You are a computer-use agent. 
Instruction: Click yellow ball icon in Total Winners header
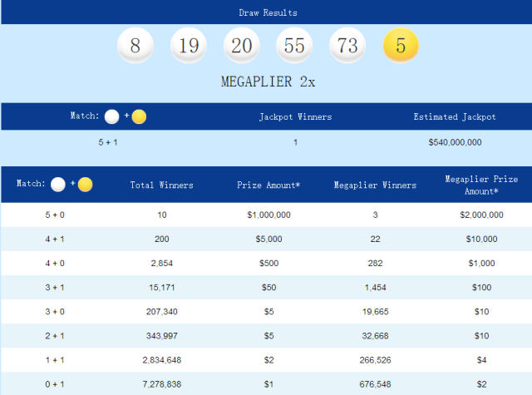(x=85, y=185)
